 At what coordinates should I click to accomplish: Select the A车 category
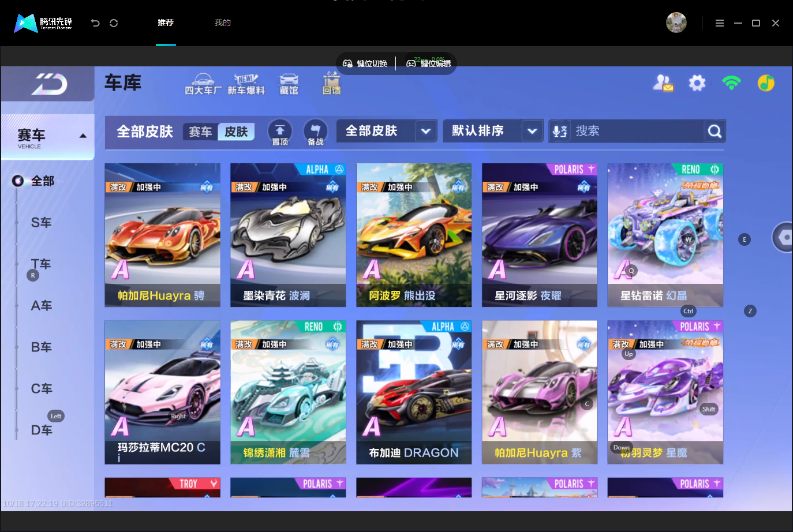point(42,306)
